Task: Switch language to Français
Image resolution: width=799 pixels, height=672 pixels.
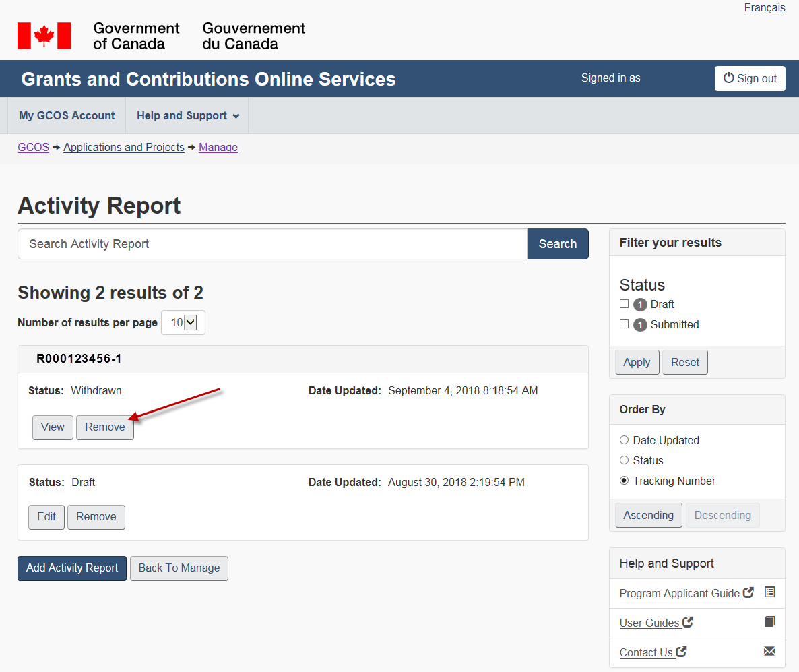Action: click(x=764, y=8)
